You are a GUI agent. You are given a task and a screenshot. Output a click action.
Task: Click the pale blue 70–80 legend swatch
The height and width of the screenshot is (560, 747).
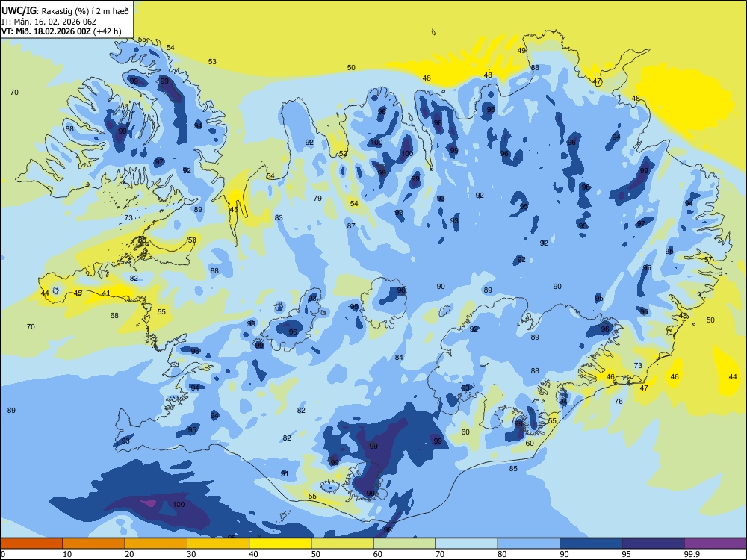coord(467,544)
